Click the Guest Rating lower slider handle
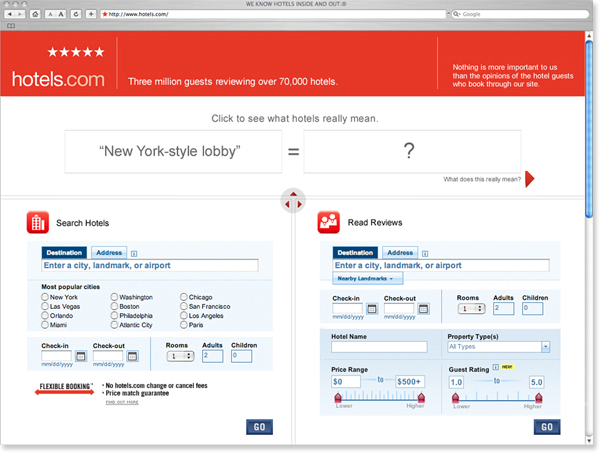Viewport: 600px width, 453px height. tap(455, 398)
